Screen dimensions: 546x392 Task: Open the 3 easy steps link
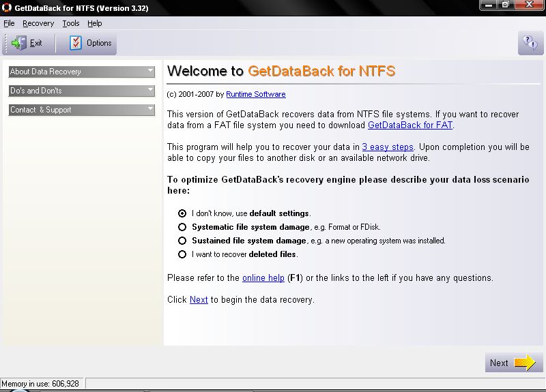(x=388, y=147)
